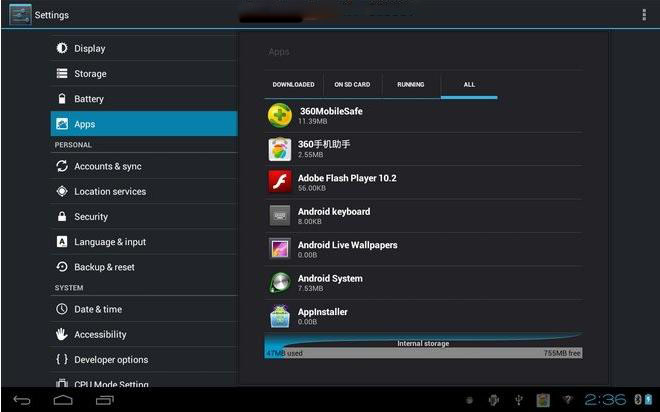Viewport: 660px width, 412px height.
Task: Click the Settings icon in title bar
Action: pyautogui.click(x=20, y=15)
